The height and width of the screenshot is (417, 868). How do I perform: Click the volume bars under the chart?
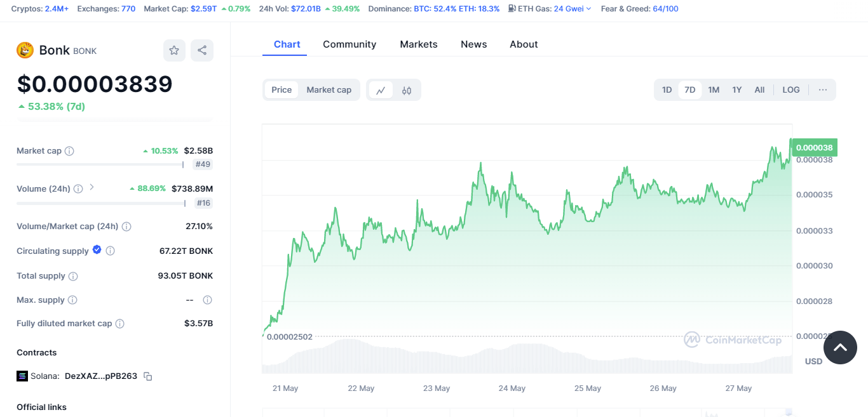(x=527, y=357)
